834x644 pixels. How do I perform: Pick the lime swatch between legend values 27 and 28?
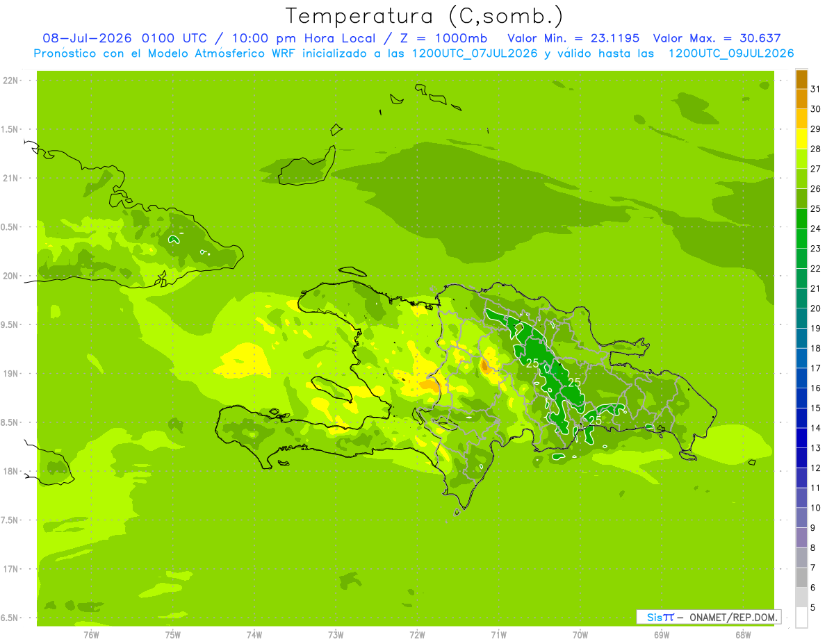(801, 158)
